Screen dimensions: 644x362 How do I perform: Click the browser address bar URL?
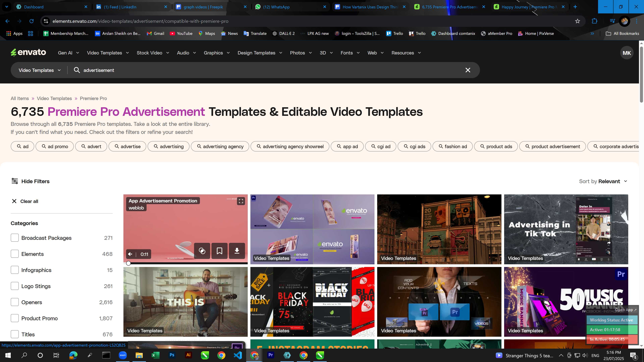coord(140,21)
